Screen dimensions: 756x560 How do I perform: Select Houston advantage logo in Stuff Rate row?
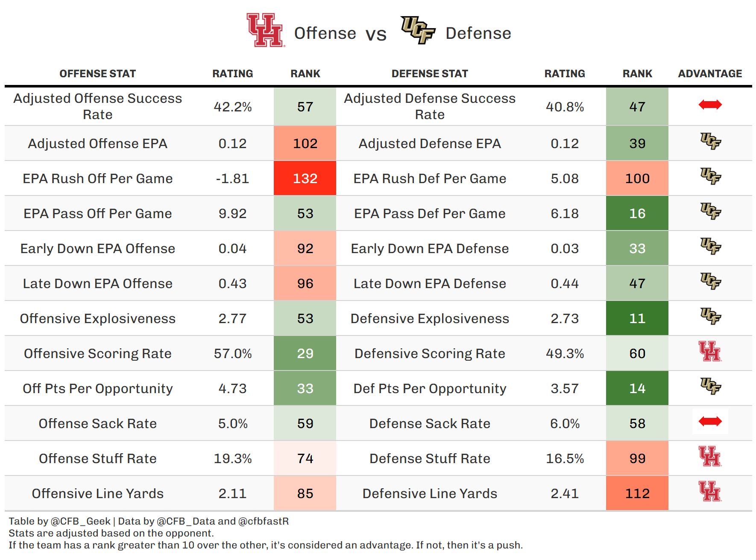coord(710,456)
